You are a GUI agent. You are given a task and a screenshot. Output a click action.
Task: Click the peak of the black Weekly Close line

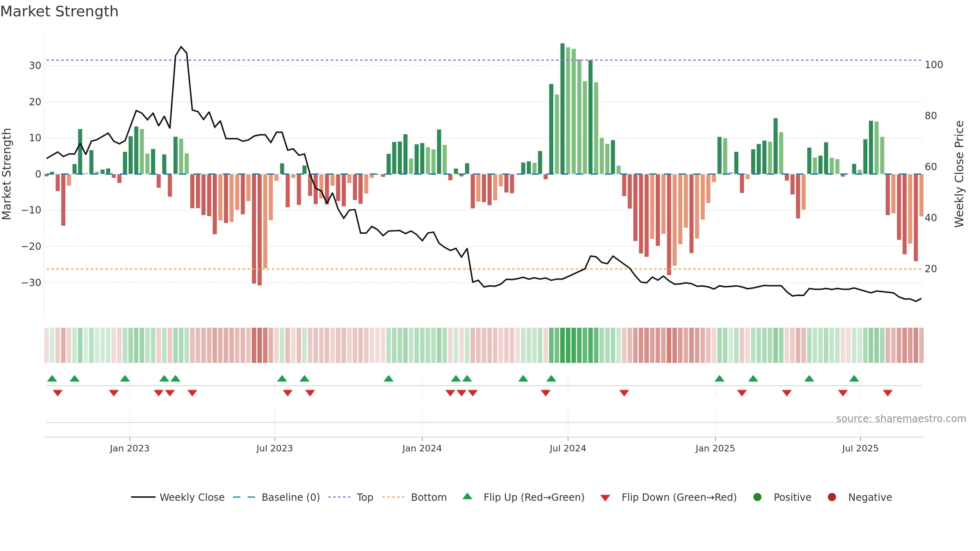tap(181, 47)
